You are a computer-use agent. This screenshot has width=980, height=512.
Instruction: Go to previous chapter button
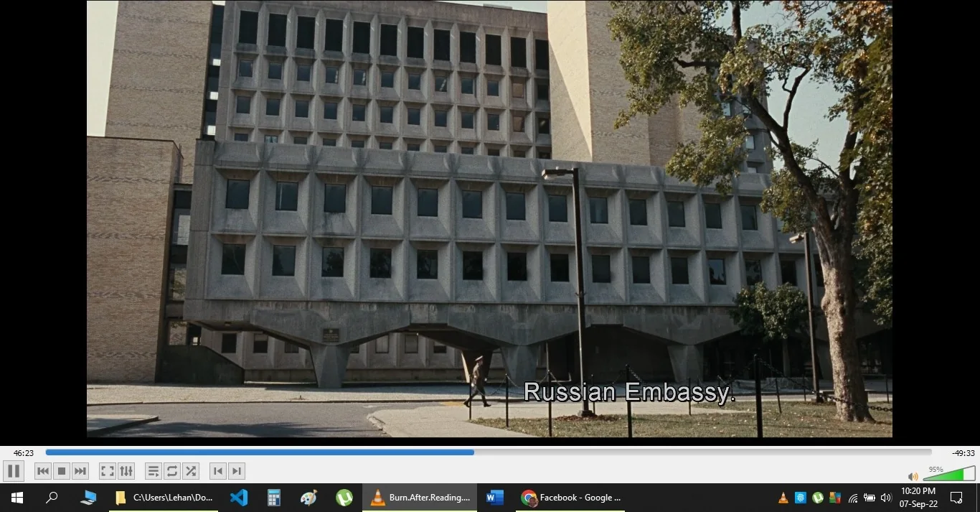point(218,471)
